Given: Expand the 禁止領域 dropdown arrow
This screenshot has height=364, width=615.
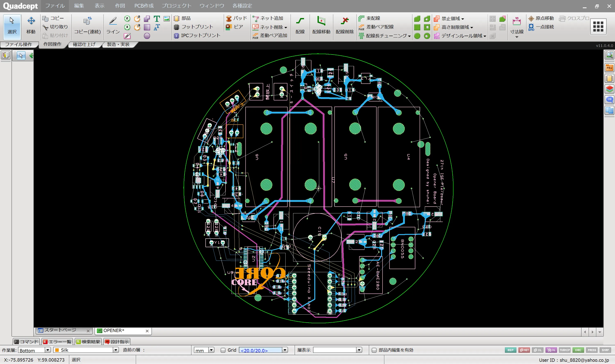Looking at the screenshot, I should (463, 19).
